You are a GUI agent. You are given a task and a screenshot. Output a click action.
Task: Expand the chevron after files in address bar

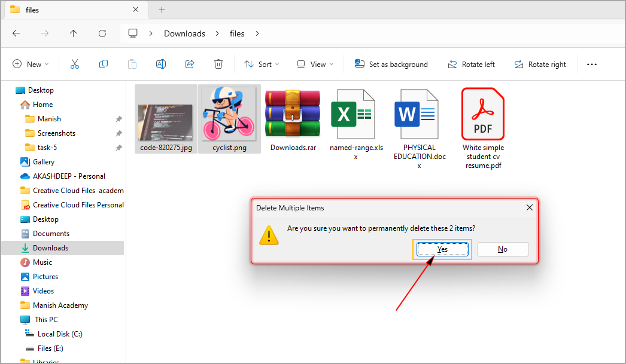point(257,33)
